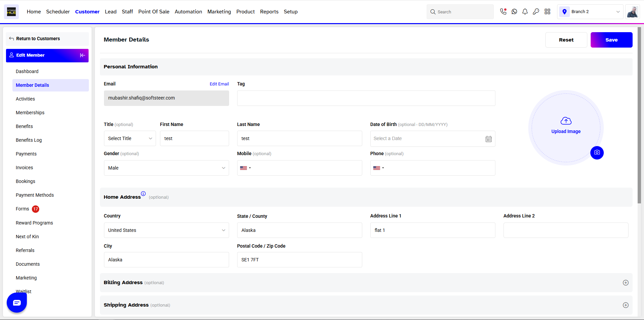Open the Automation menu
Viewport: 644px width, 320px height.
(x=189, y=12)
